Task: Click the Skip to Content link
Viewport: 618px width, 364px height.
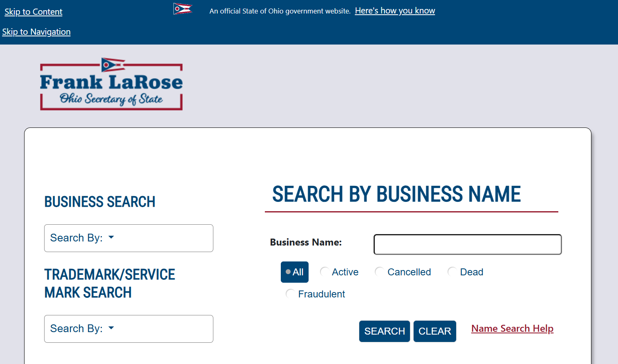Action: 33,11
